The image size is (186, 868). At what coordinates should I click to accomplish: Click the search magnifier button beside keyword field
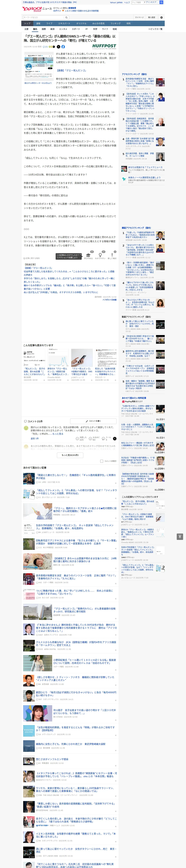66,17
